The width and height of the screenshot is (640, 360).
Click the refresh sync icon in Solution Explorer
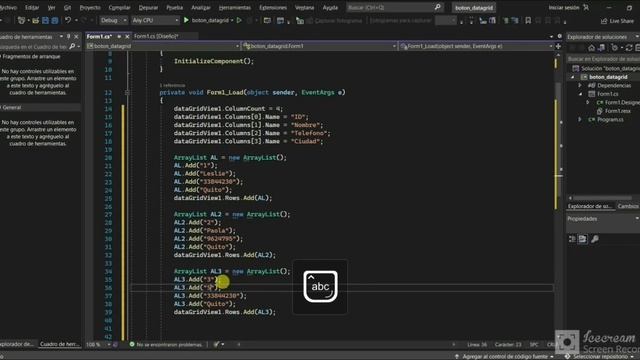point(629,48)
